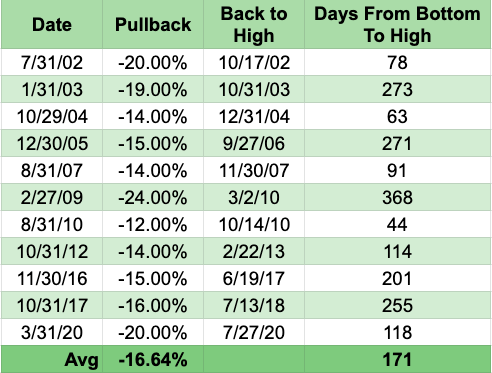Viewport: 492px width, 373px height.
Task: Select the 114 days cell
Action: tap(398, 251)
